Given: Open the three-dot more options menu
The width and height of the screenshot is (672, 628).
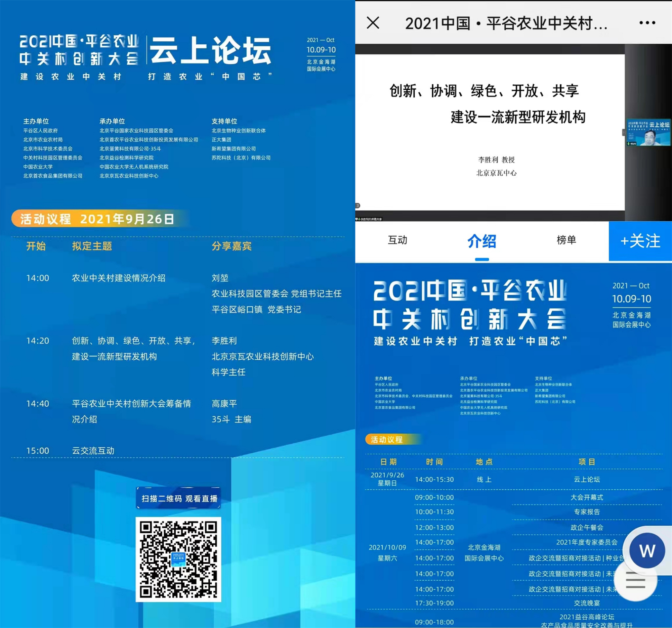Looking at the screenshot, I should 647,23.
